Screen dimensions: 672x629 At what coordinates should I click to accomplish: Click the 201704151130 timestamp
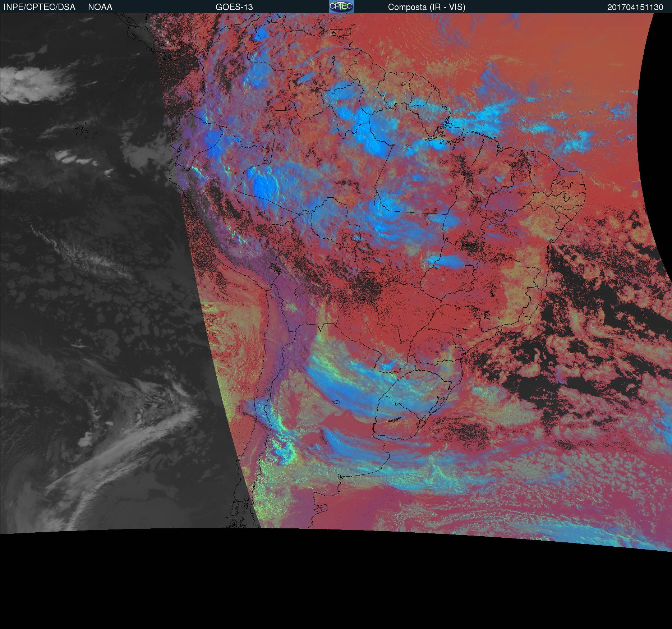(635, 7)
